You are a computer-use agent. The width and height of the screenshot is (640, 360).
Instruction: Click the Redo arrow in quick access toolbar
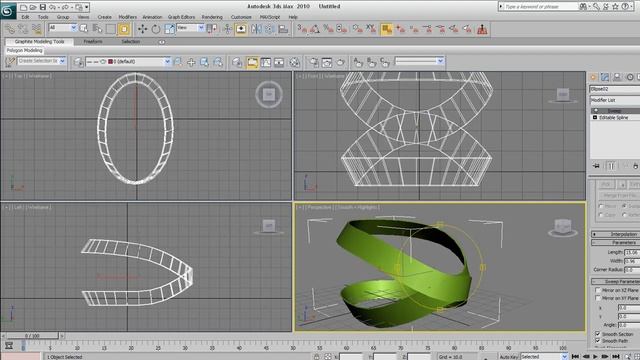(65, 7)
